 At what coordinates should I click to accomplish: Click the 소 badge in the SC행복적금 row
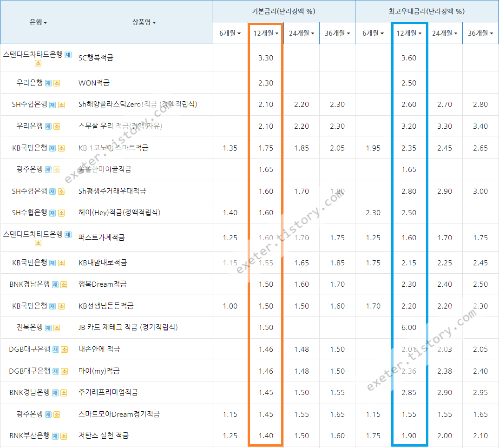pyautogui.click(x=38, y=63)
